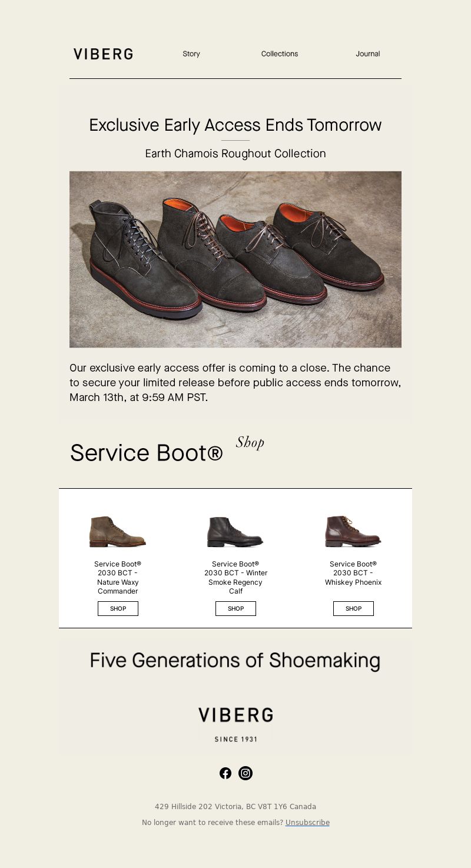Viewport: 471px width, 868px height.
Task: Open the Story nav item
Action: point(191,54)
